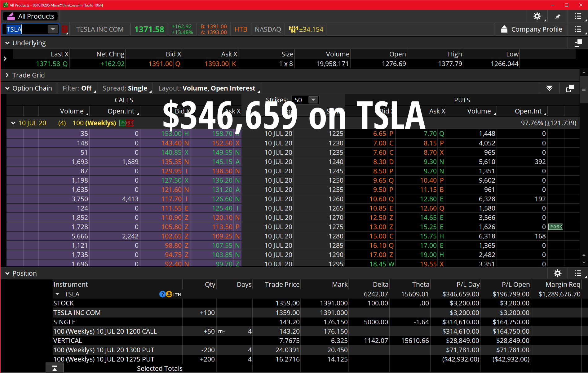
Task: Click the three-line grip icon on scrollbar
Action: [x=584, y=89]
